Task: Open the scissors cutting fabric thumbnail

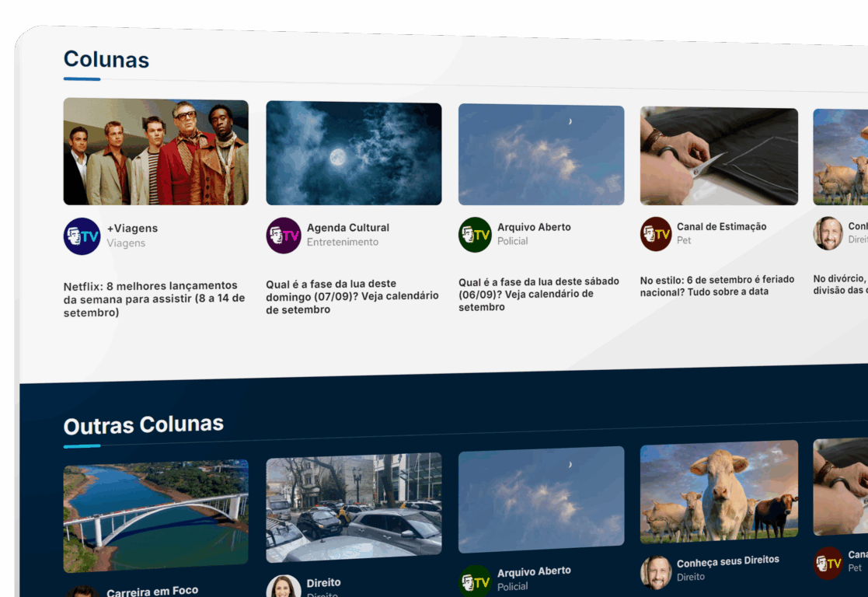Action: pyautogui.click(x=719, y=156)
